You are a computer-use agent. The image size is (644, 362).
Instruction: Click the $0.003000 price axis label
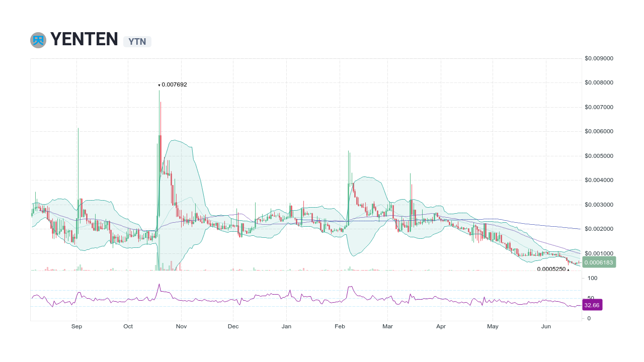click(599, 205)
